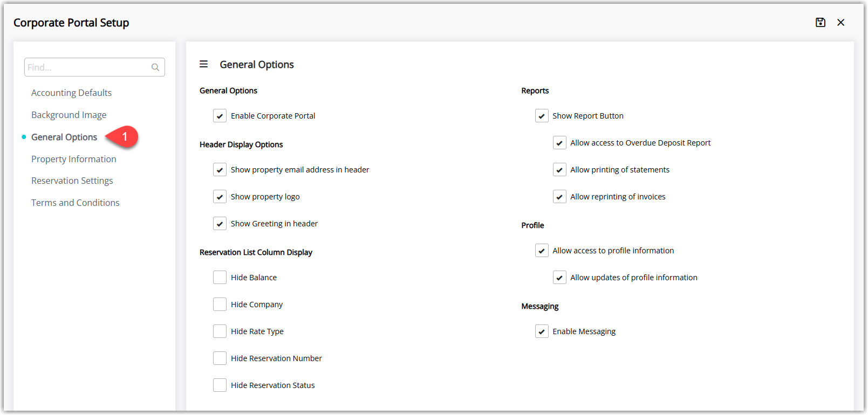Toggle Show property email address in header
This screenshot has height=415, width=868.
[x=220, y=170]
